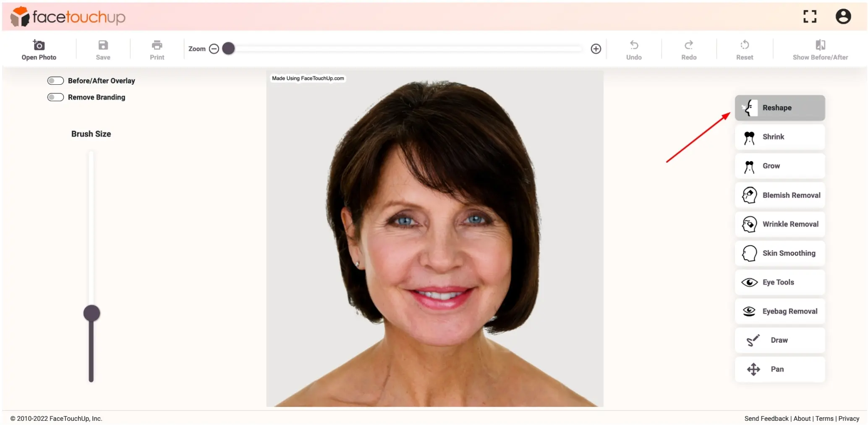Open Eye Tools

tap(779, 282)
